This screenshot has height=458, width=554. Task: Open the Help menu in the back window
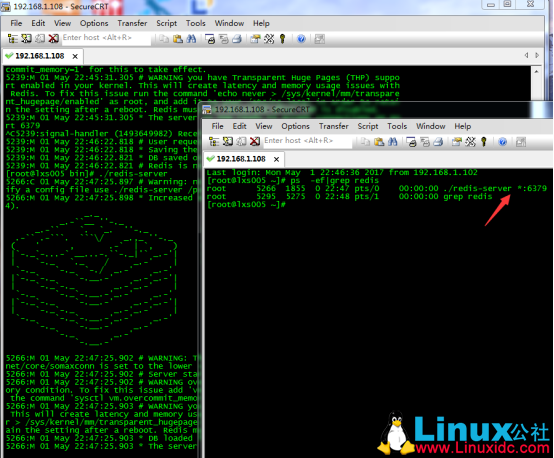261,23
